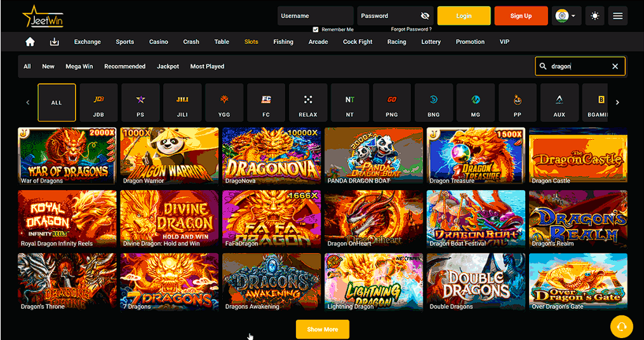Toggle the Remember Me checkbox
Screen dimensions: 644x340
pos(316,30)
